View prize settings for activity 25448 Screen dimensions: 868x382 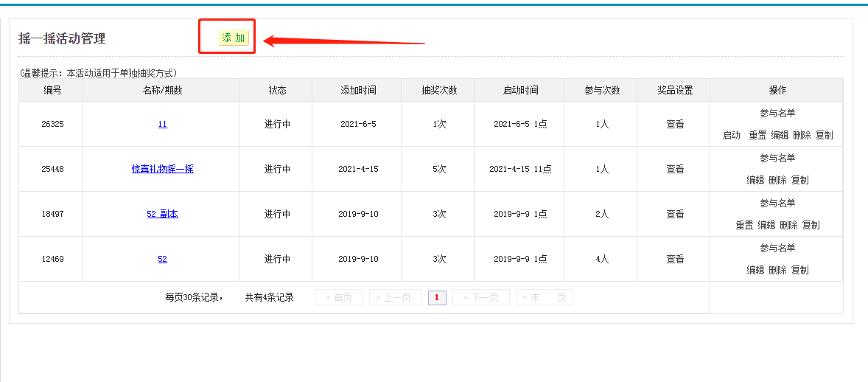pos(675,170)
